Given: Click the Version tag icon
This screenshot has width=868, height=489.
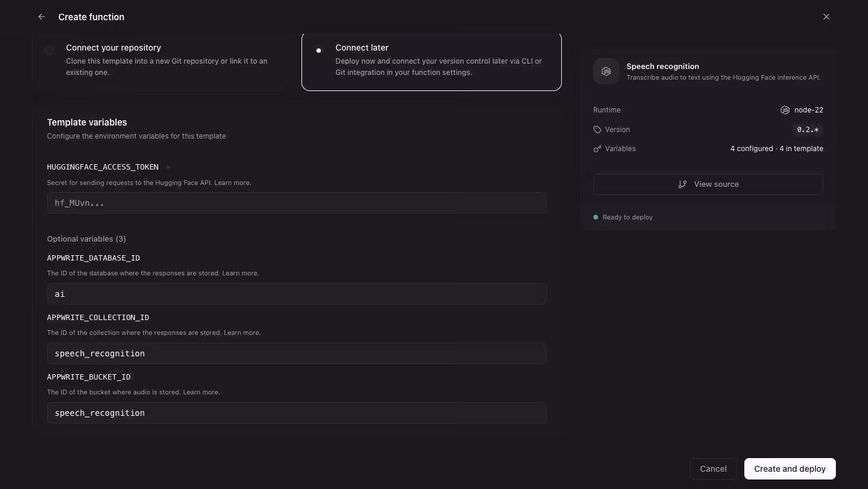Looking at the screenshot, I should 597,130.
